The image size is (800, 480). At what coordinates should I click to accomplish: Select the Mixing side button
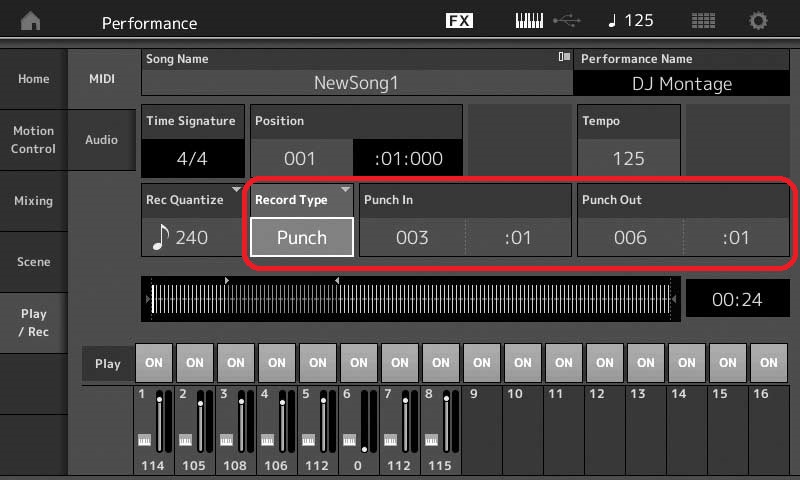tap(33, 201)
